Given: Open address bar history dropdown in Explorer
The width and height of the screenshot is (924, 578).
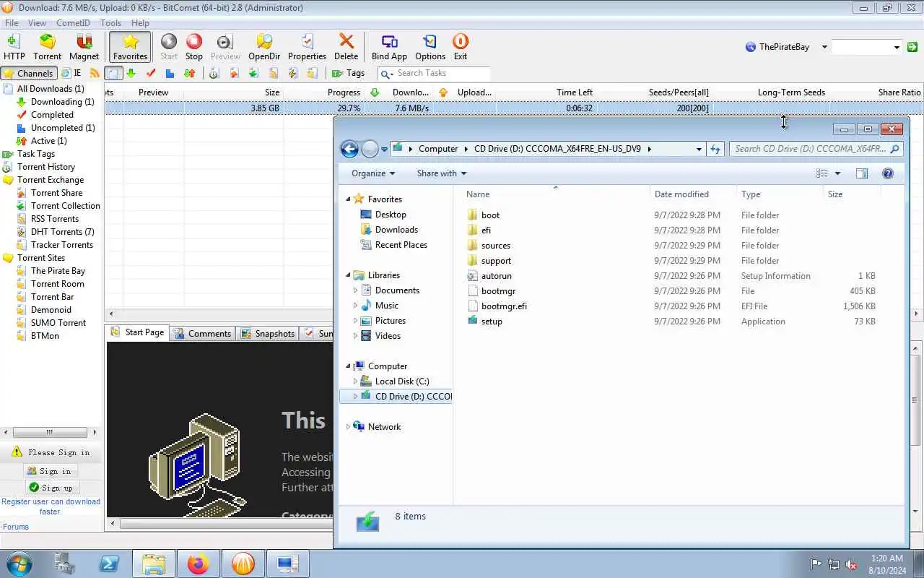Looking at the screenshot, I should pos(699,149).
